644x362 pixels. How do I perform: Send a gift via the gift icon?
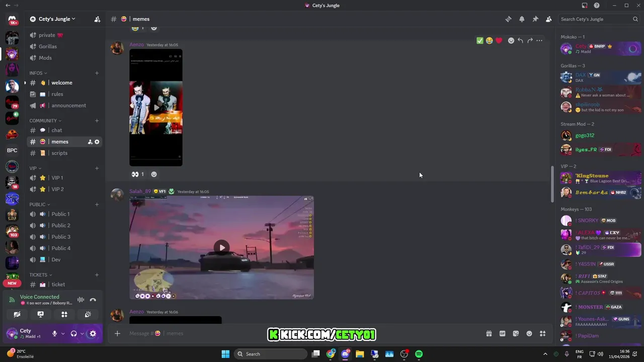point(489,333)
